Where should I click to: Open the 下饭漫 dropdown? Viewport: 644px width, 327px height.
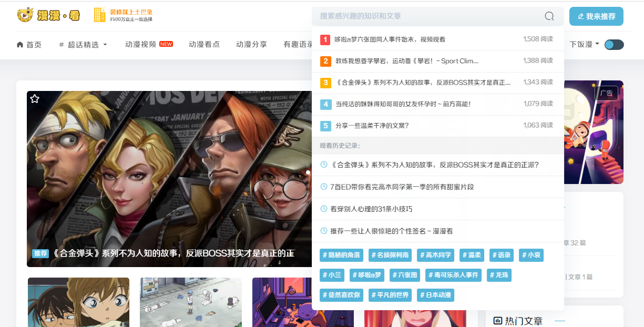coord(584,45)
